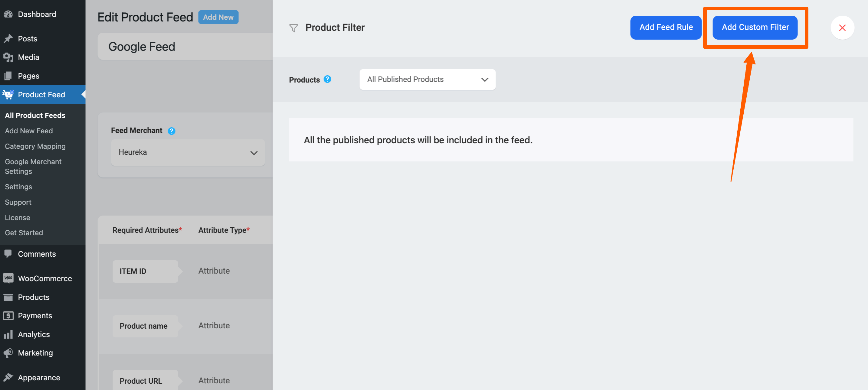868x390 pixels.
Task: Click the WooCommerce logo icon
Action: click(8, 278)
